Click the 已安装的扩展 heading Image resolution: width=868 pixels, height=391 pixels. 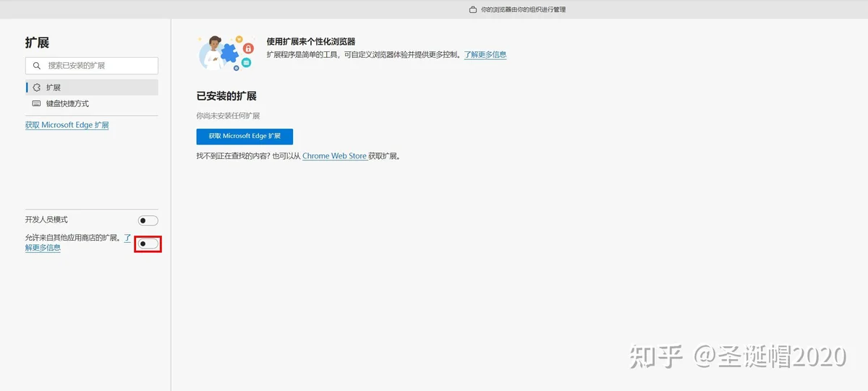coord(226,96)
